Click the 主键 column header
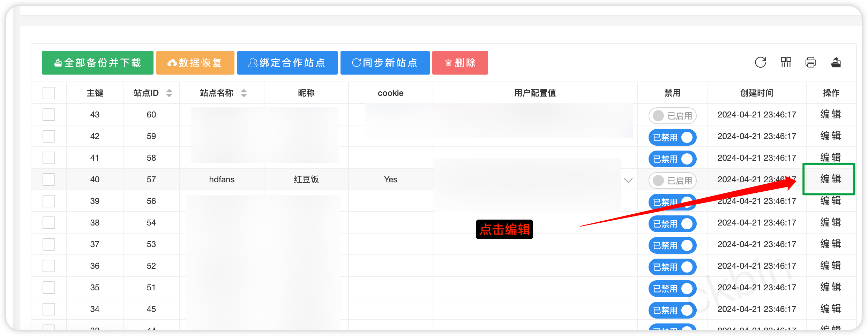 coord(95,93)
